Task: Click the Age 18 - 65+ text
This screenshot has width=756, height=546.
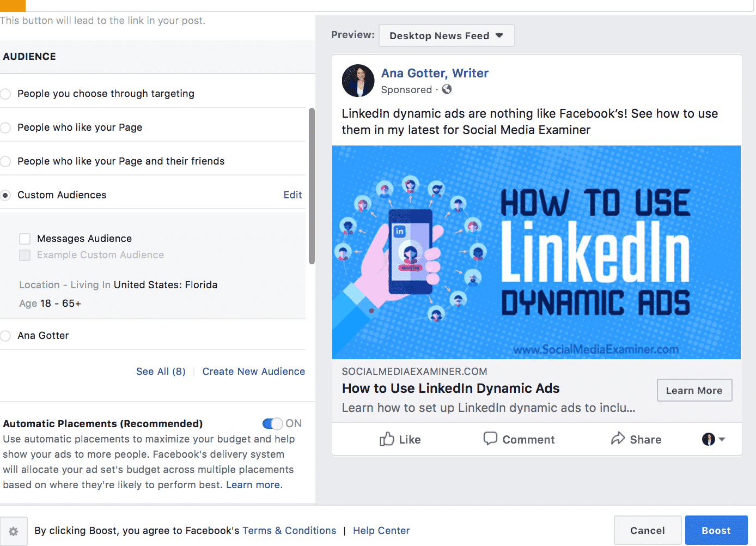Action: coord(50,304)
